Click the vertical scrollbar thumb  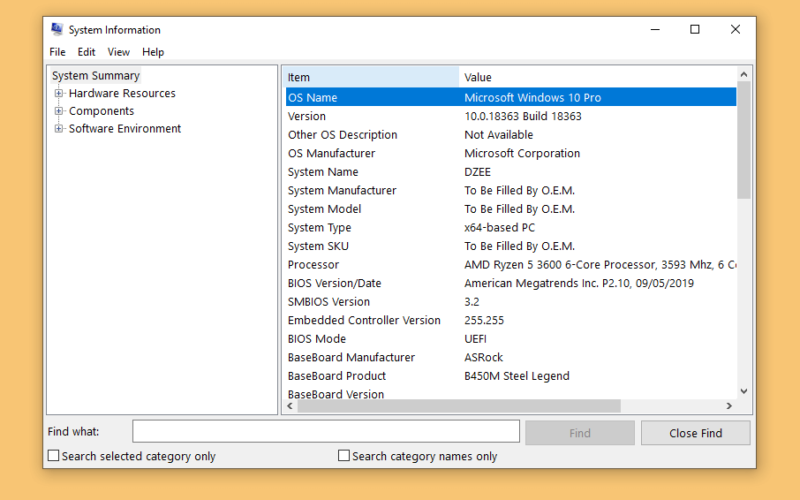[x=744, y=140]
